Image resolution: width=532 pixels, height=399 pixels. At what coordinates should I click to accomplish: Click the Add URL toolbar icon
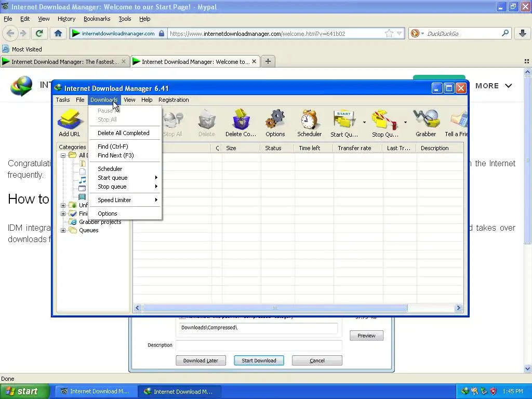[69, 123]
